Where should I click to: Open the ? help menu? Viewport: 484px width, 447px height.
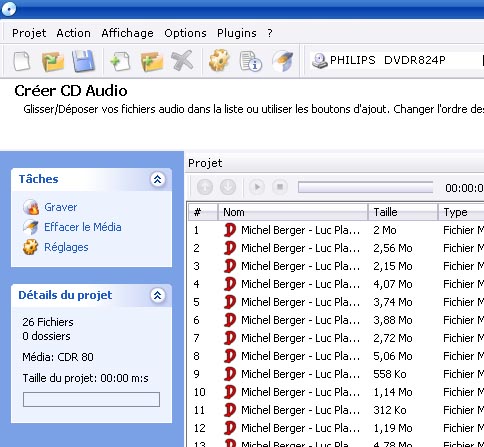[270, 33]
